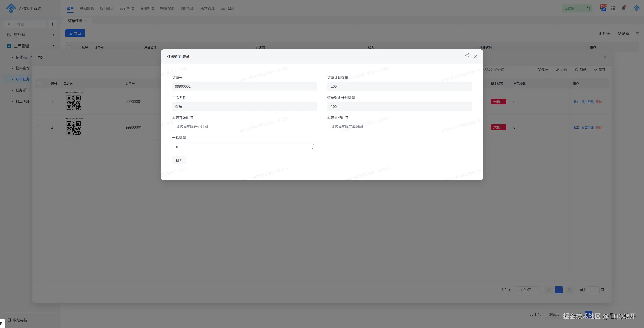Viewport: 644px width, 328px height.
Task: Check the second row checkbox in 报工 table
Action: point(39,127)
